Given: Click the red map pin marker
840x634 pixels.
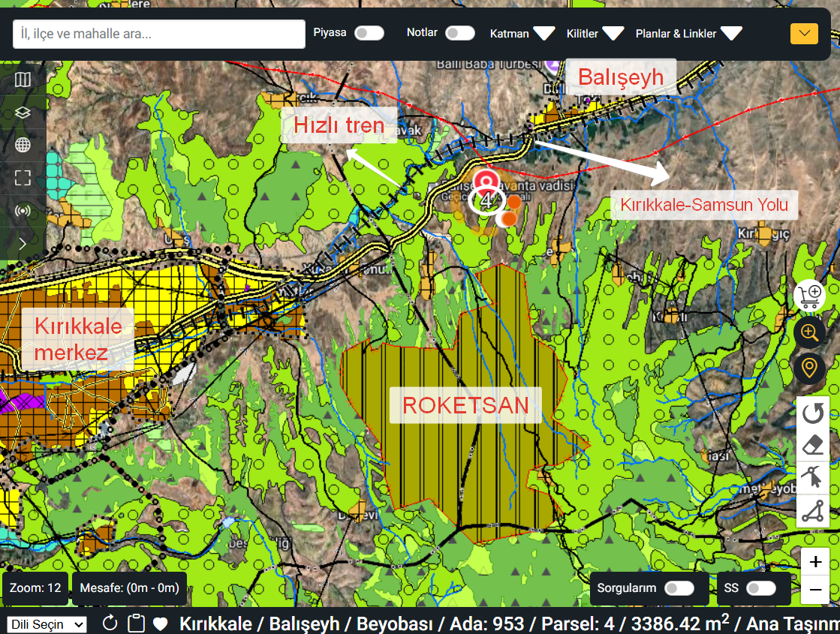Looking at the screenshot, I should pos(486,182).
